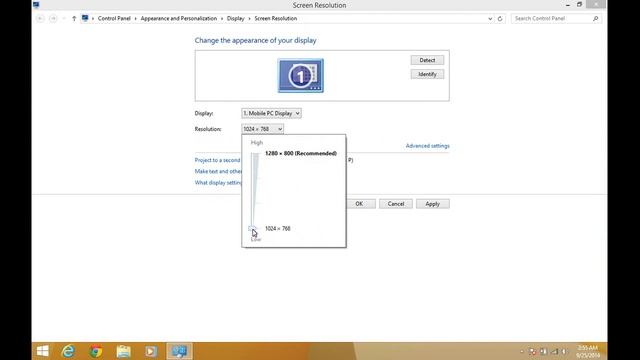Refresh the Control Panel page
Image resolution: width=640 pixels, height=360 pixels.
[x=500, y=18]
